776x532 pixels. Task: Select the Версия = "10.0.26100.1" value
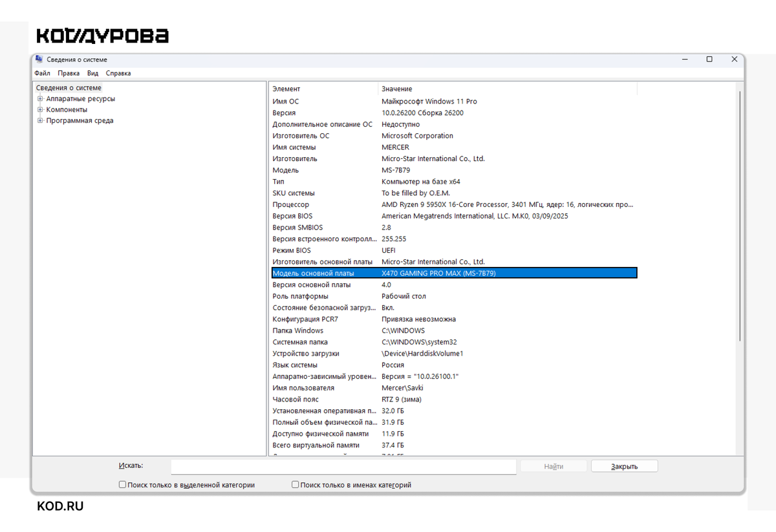click(420, 376)
